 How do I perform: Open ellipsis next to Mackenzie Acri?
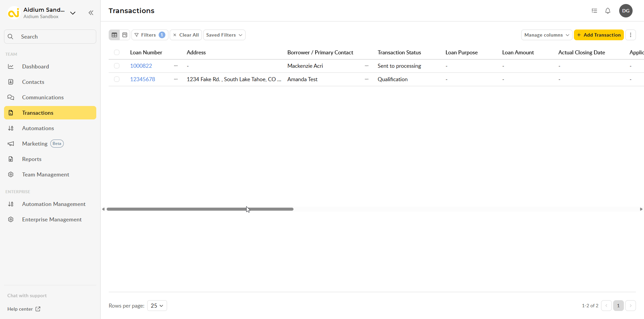(x=367, y=66)
